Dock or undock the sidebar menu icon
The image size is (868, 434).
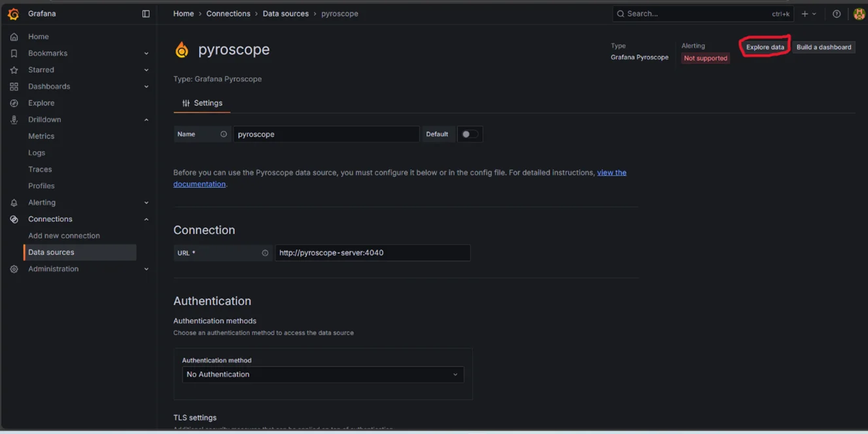pyautogui.click(x=146, y=14)
